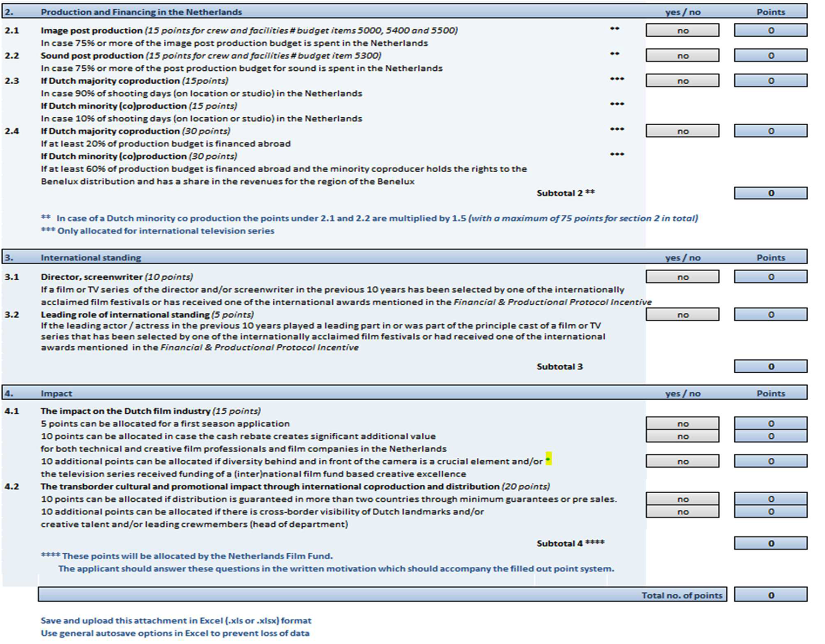
Task: Select yes/no cell for 2.4 financed abroad
Action: (682, 131)
